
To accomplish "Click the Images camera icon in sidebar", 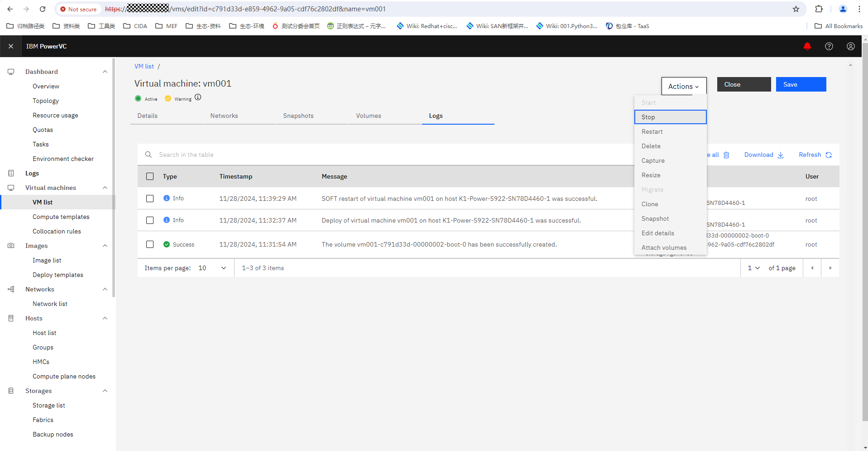I will click(x=11, y=246).
